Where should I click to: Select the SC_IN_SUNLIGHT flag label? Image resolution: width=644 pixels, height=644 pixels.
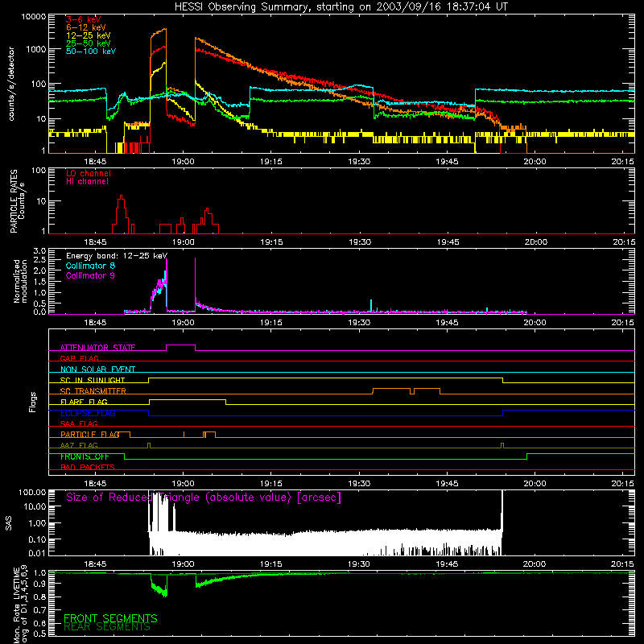click(x=93, y=380)
